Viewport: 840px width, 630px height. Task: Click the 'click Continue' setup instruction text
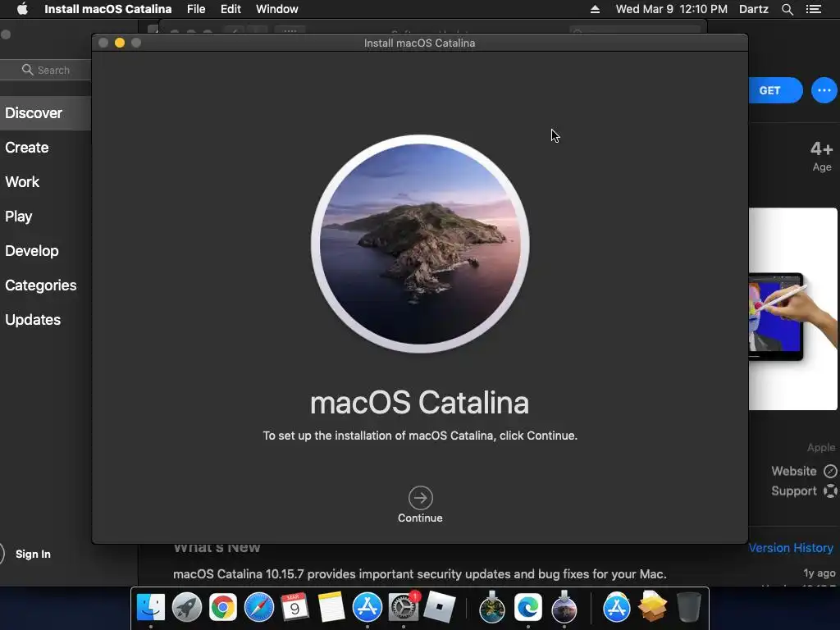(x=420, y=436)
